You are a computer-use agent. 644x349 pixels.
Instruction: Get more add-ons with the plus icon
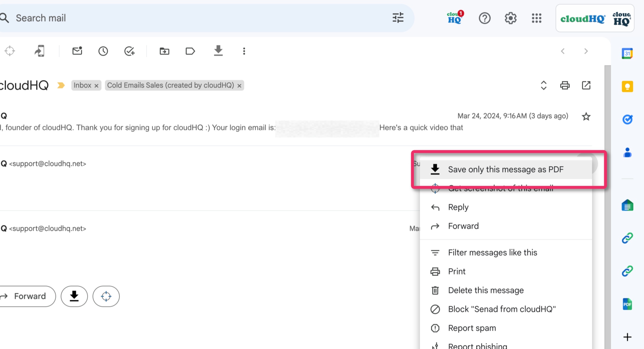(x=627, y=337)
